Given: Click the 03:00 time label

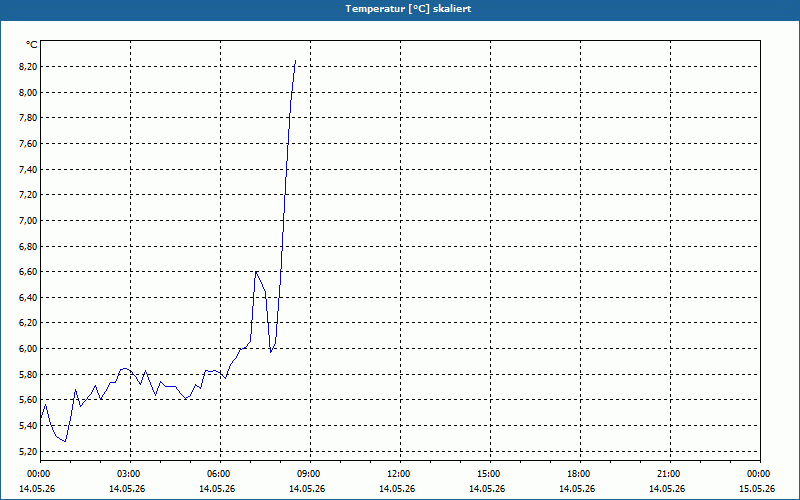Looking at the screenshot, I should tap(130, 474).
